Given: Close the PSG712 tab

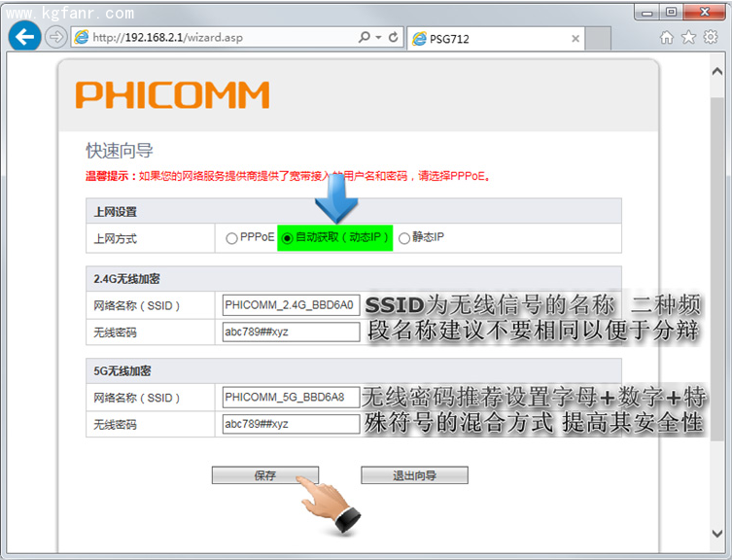Looking at the screenshot, I should 575,39.
